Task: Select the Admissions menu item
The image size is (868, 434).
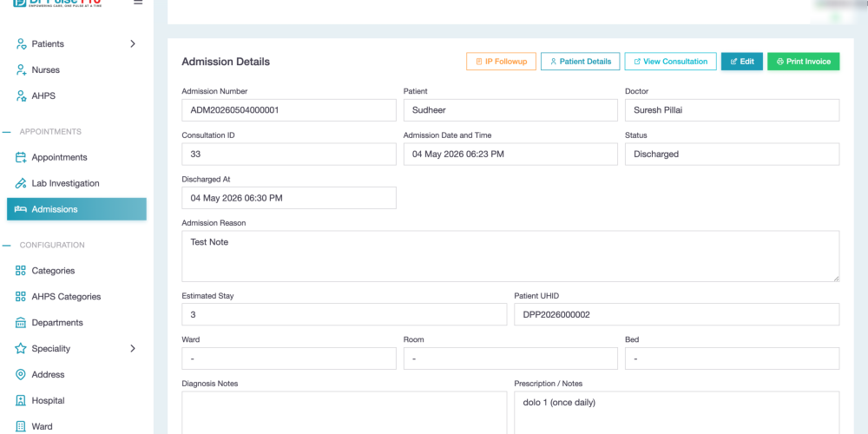Action: (76, 209)
